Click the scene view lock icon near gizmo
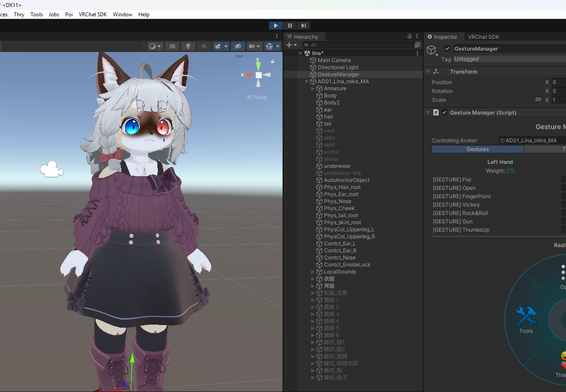566x392 pixels. [x=272, y=61]
